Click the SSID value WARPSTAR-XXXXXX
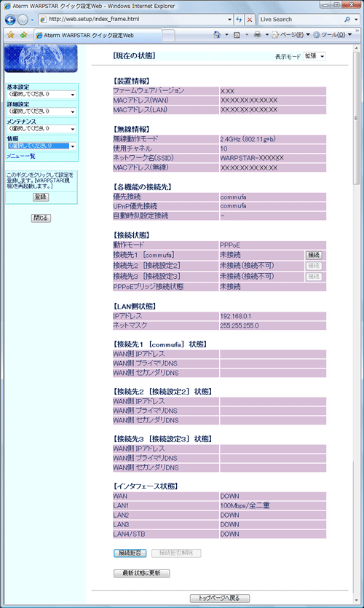Image resolution: width=364 pixels, height=608 pixels. tap(252, 158)
